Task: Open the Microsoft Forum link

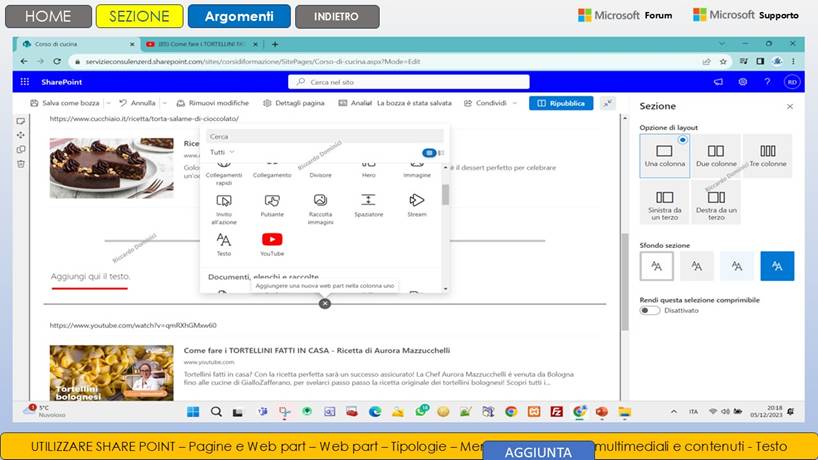Action: coord(624,16)
